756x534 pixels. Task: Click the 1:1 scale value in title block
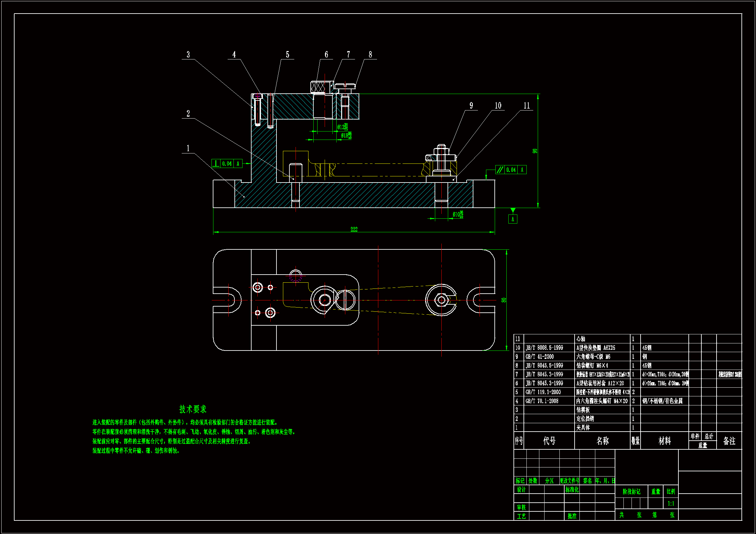pos(671,503)
